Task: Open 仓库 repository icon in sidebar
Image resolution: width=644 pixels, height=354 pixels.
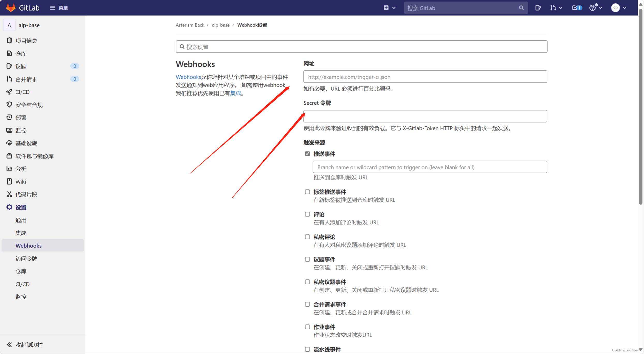Action: (9, 53)
